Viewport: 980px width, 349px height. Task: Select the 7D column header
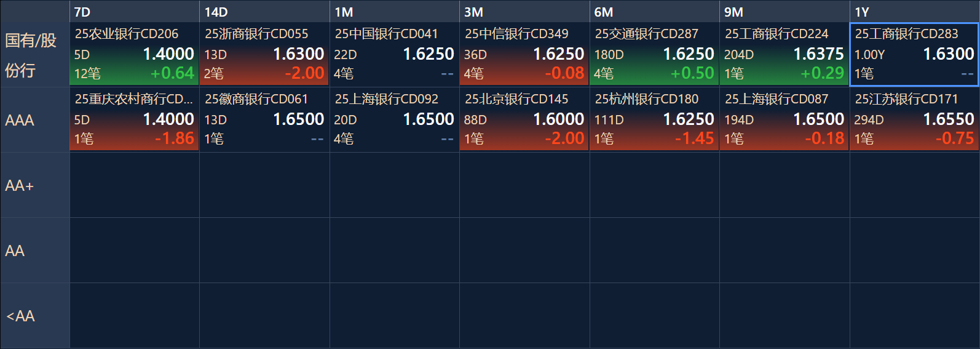point(134,12)
